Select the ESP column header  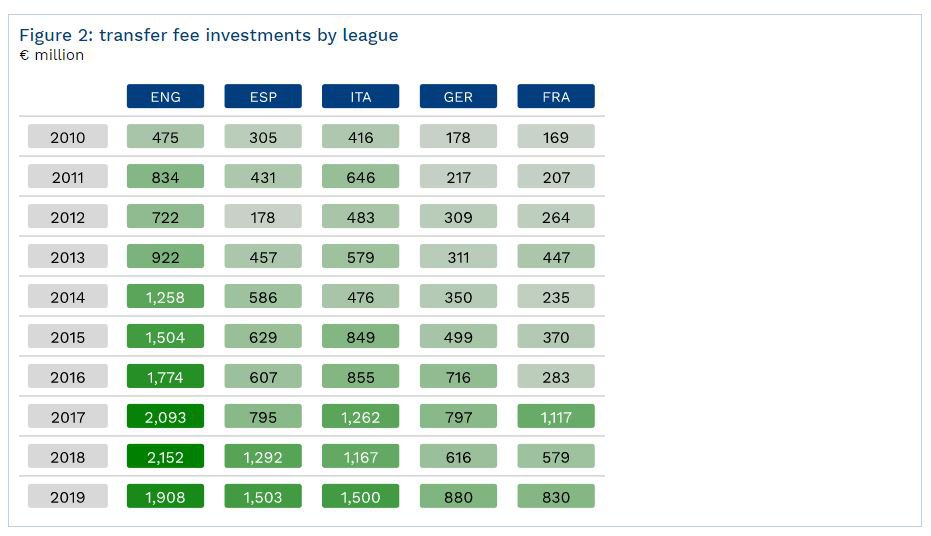[263, 96]
